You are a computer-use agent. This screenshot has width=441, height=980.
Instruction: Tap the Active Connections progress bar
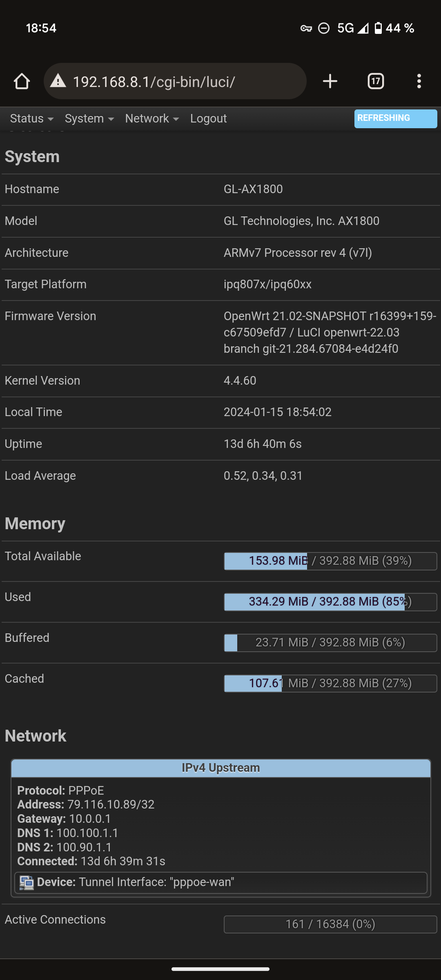[330, 924]
